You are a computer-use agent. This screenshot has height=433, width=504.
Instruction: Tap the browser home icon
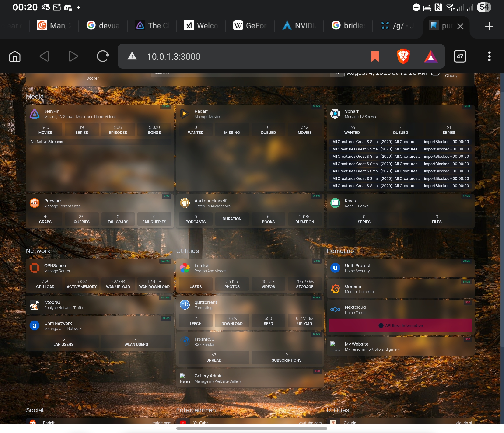(15, 56)
